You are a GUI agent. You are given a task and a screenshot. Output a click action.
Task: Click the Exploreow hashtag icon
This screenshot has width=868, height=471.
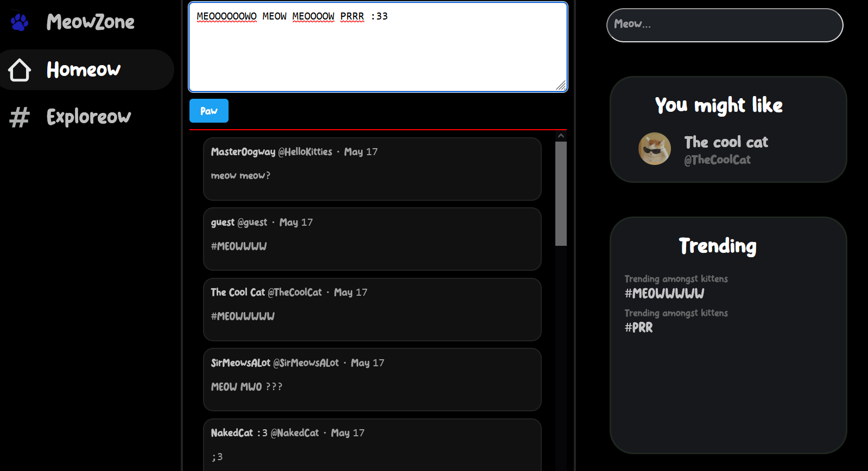[x=20, y=117]
